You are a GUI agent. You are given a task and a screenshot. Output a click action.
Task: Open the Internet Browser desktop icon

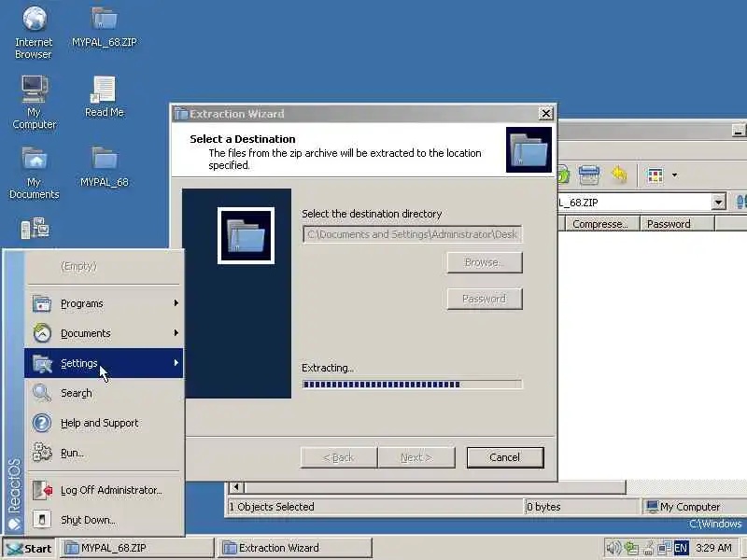34,32
